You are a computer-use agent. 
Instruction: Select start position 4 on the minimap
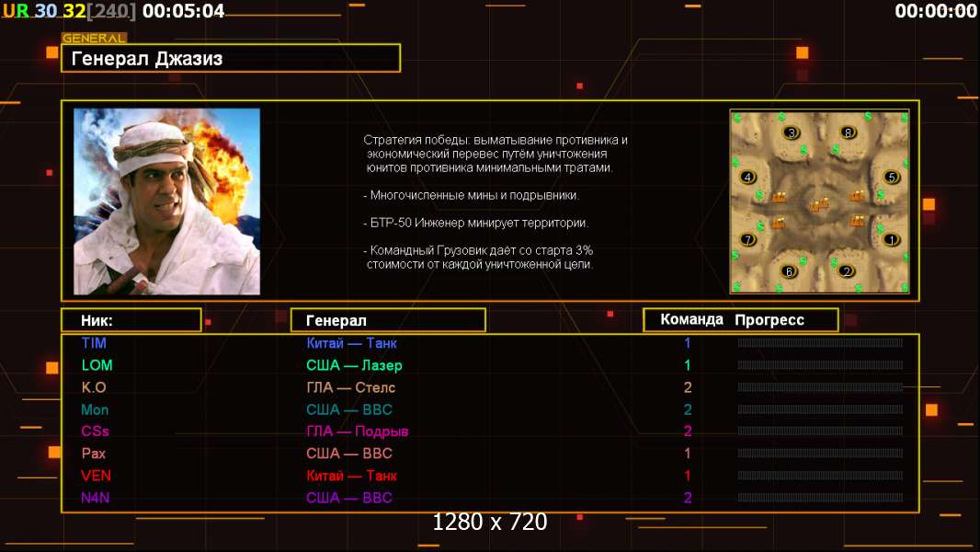(747, 177)
